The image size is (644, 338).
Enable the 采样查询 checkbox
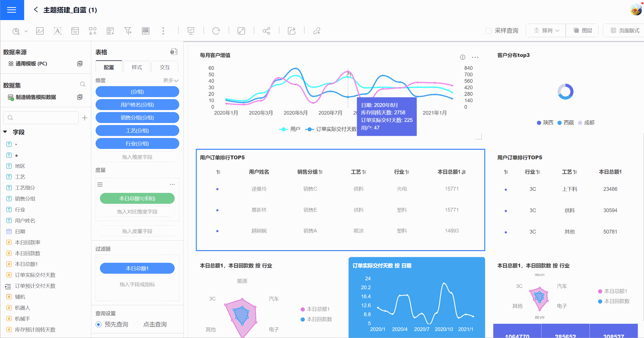pos(488,31)
